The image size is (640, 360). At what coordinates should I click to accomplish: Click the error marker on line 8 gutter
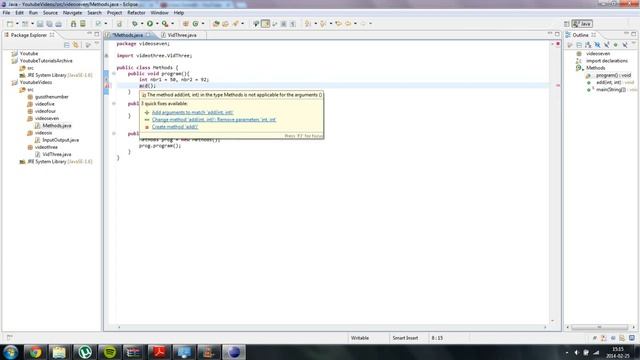[107, 86]
